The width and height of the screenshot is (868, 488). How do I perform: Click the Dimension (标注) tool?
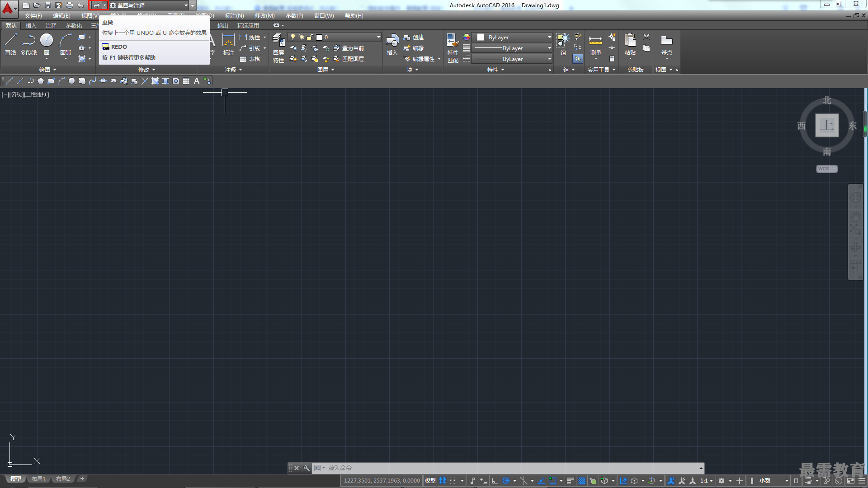click(x=228, y=44)
